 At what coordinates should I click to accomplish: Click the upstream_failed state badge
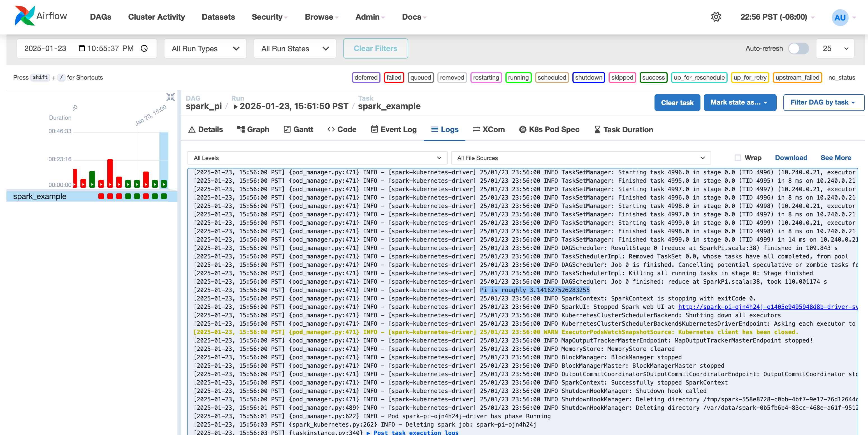(797, 77)
